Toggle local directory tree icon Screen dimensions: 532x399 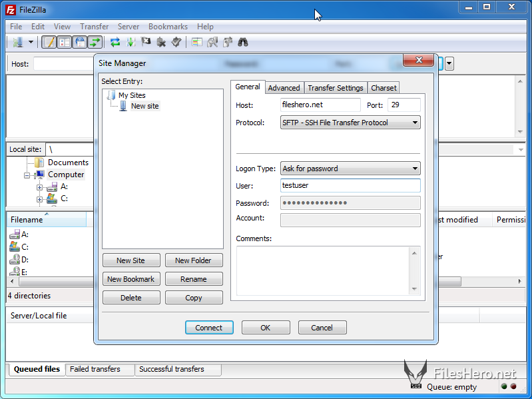65,43
